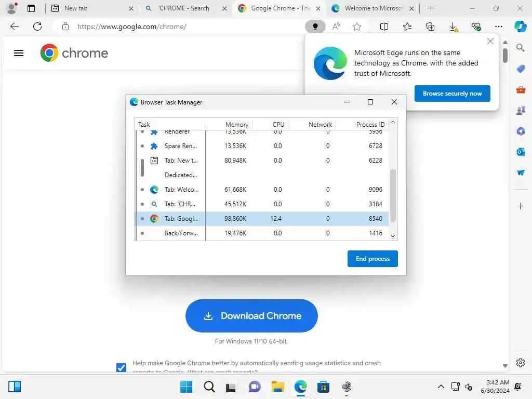This screenshot has height=399, width=532.
Task: Select the Tab: Googl... process row
Action: point(262,219)
